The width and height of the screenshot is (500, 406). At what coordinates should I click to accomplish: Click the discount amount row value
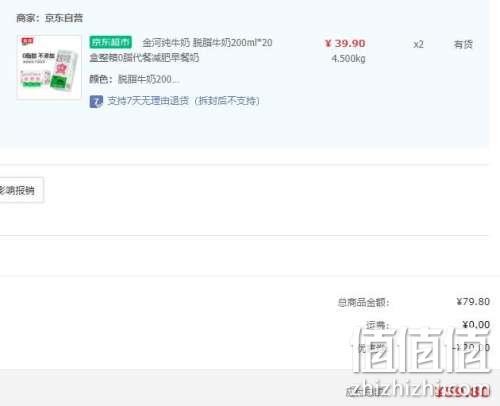(x=471, y=348)
